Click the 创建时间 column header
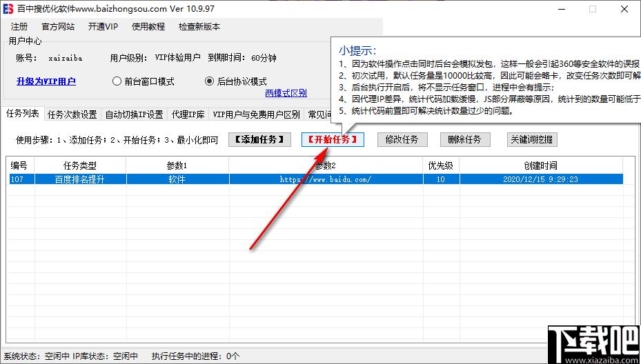Image resolution: width=641 pixels, height=364 pixels. [x=540, y=165]
